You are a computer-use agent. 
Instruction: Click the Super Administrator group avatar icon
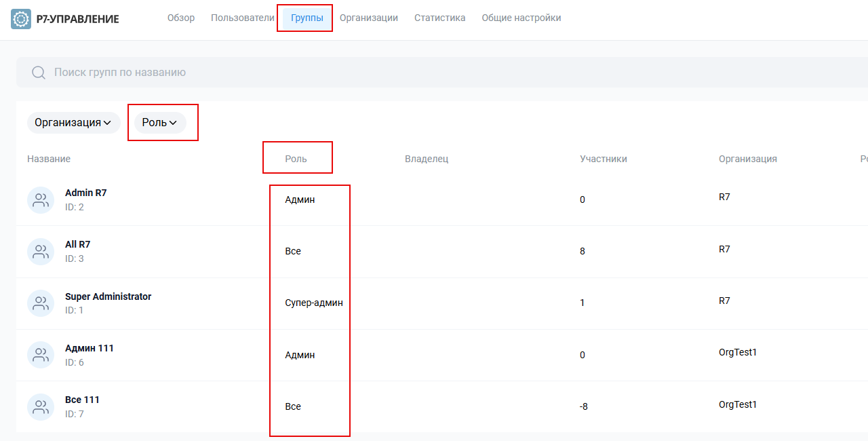click(41, 303)
